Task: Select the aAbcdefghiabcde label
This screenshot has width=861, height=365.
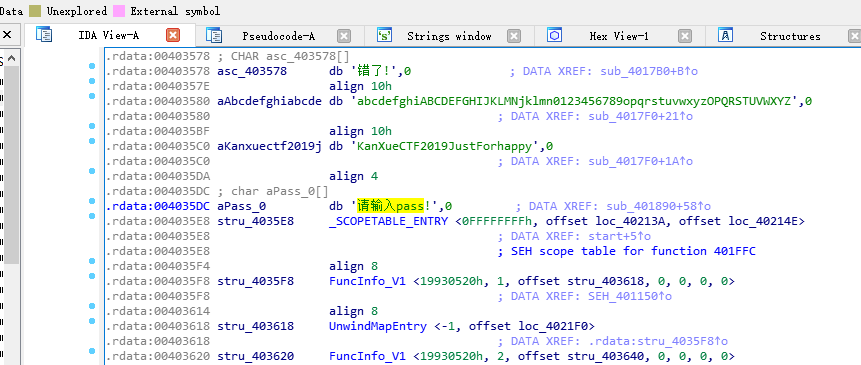Action: click(270, 101)
